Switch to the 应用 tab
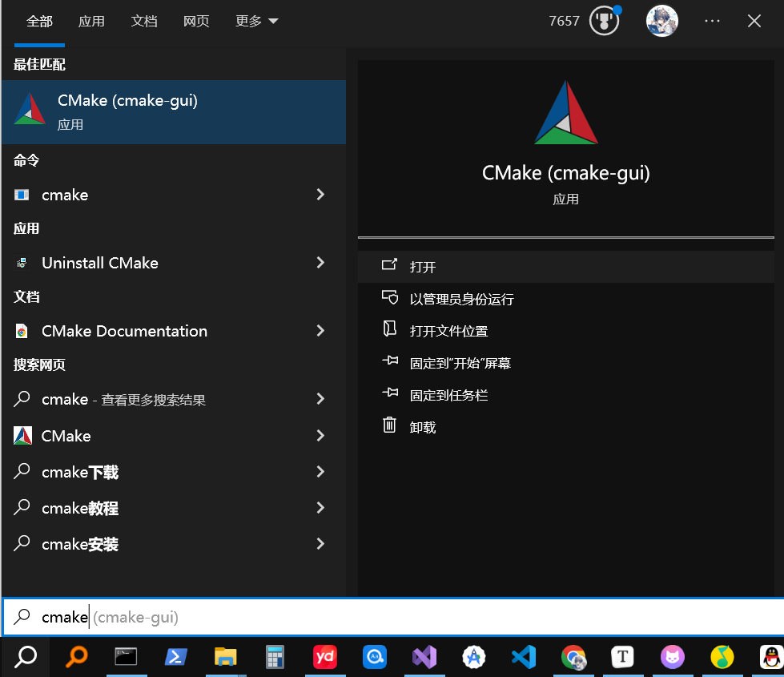The image size is (784, 677). point(91,21)
